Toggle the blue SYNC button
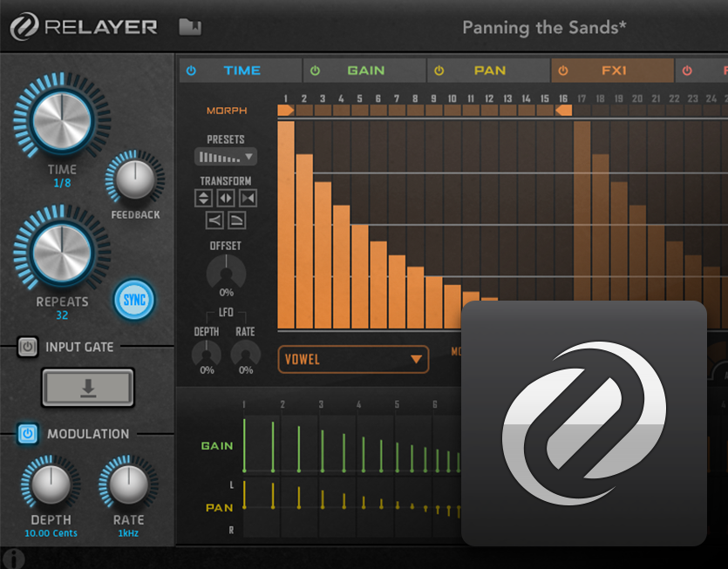This screenshot has width=728, height=569. coord(134,300)
